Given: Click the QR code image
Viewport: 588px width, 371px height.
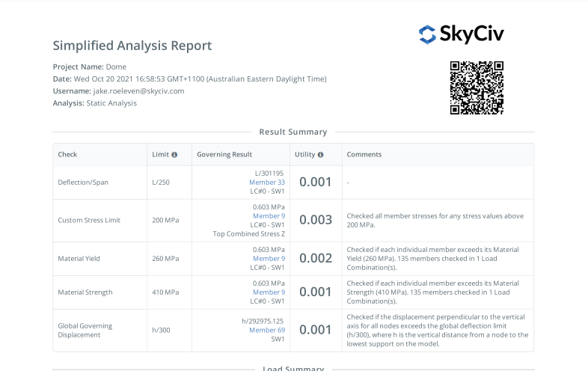Looking at the screenshot, I should coord(477,88).
